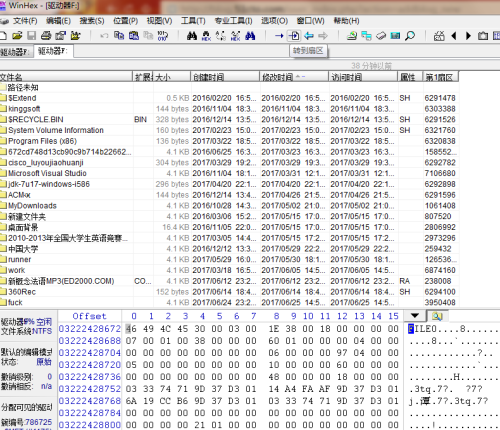Viewport: 500px width, 430px height.
Task: Switch to the second 驱动器F: tab
Action: (x=53, y=51)
